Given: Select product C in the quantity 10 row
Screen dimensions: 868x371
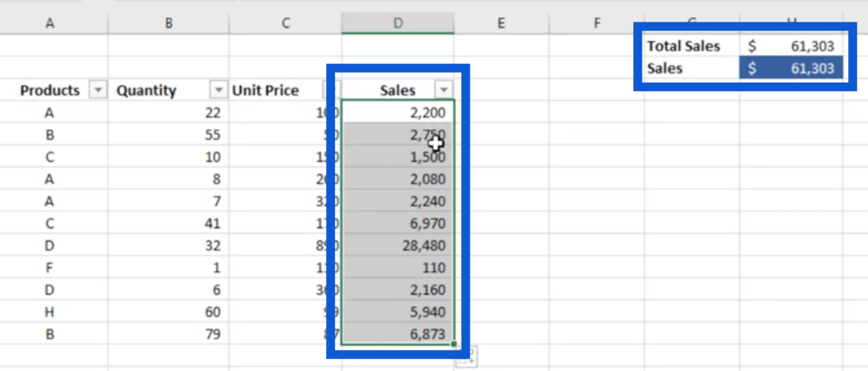Looking at the screenshot, I should [50, 157].
